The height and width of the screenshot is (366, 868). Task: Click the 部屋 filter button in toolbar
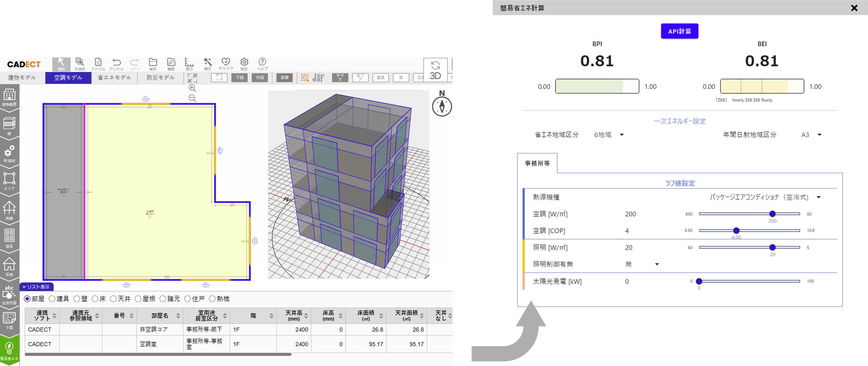pos(284,78)
